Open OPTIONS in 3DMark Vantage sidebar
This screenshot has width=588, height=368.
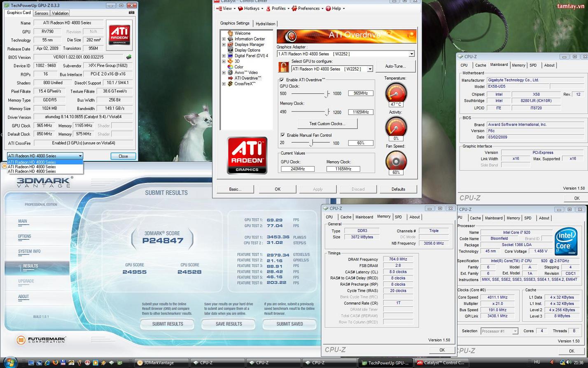click(24, 237)
